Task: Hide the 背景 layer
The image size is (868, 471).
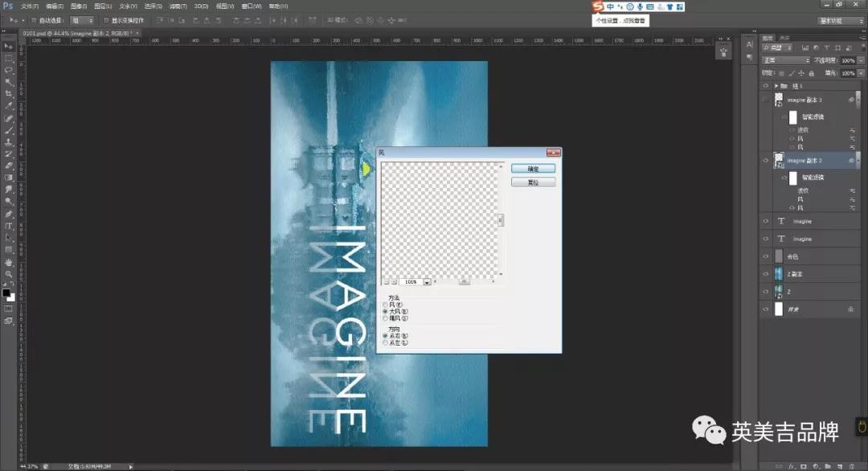Action: 766,309
